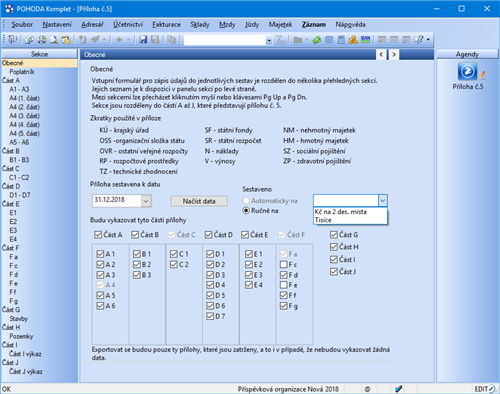Toggle the Část B checkbox
The width and height of the screenshot is (500, 394).
click(x=135, y=235)
